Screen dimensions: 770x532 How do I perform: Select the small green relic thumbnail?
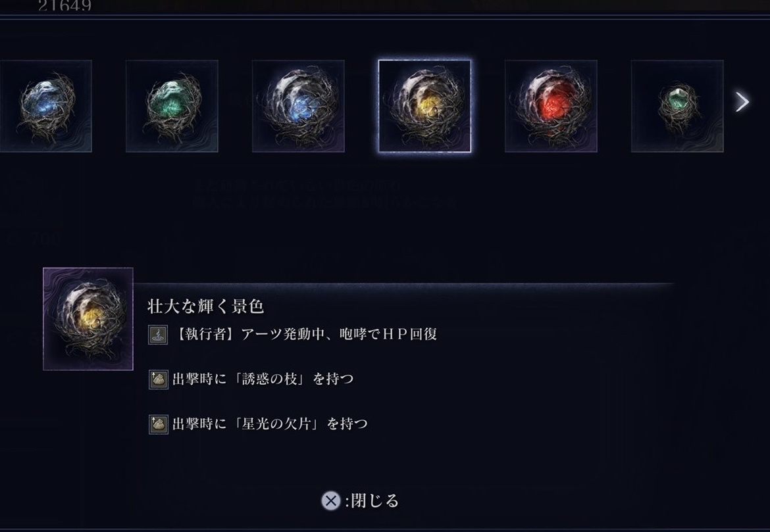click(677, 106)
